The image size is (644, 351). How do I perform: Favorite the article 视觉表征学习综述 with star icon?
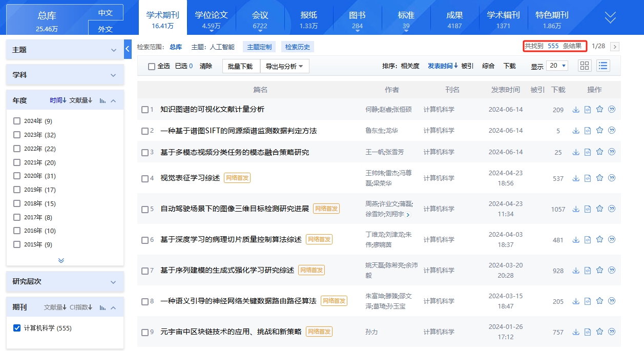pos(599,178)
